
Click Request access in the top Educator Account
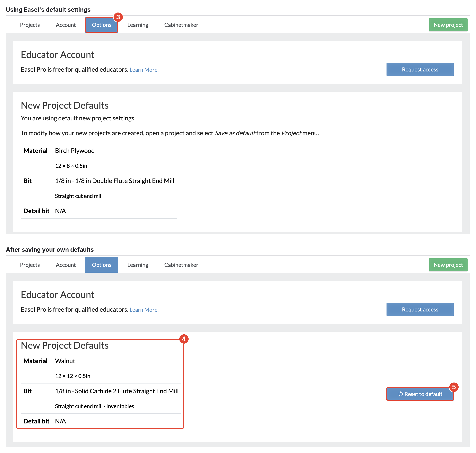[420, 69]
